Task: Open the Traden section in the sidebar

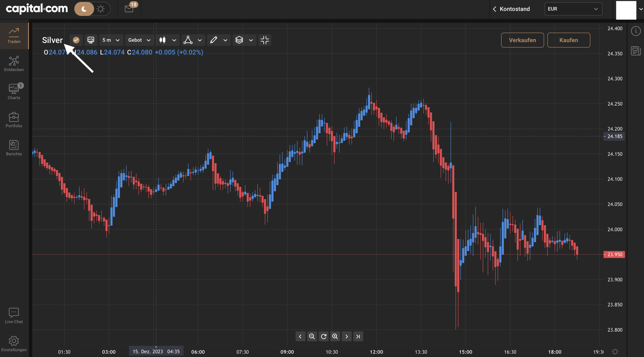Action: [14, 36]
